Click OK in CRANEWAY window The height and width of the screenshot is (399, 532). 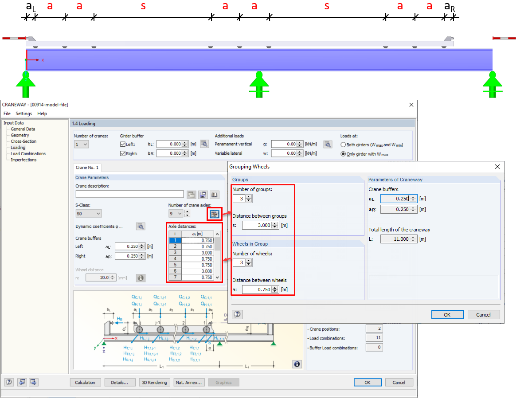tap(368, 382)
